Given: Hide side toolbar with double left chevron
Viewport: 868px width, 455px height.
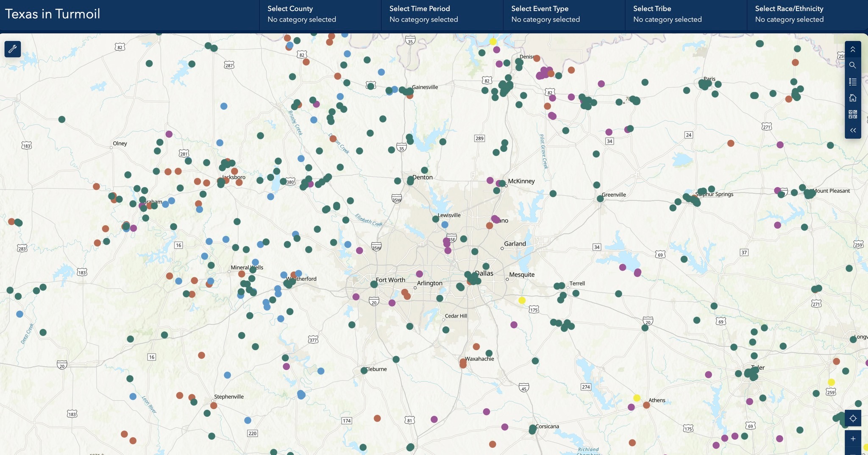Looking at the screenshot, I should (x=853, y=130).
